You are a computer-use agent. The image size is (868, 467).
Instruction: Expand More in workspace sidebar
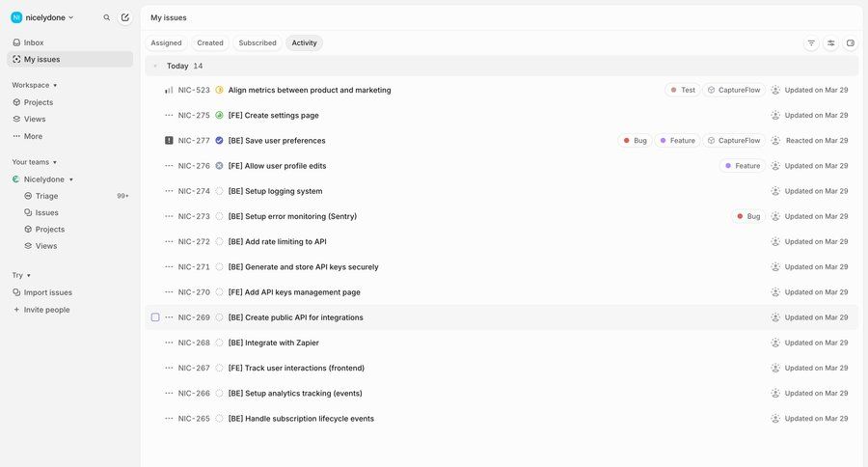[x=69, y=136]
